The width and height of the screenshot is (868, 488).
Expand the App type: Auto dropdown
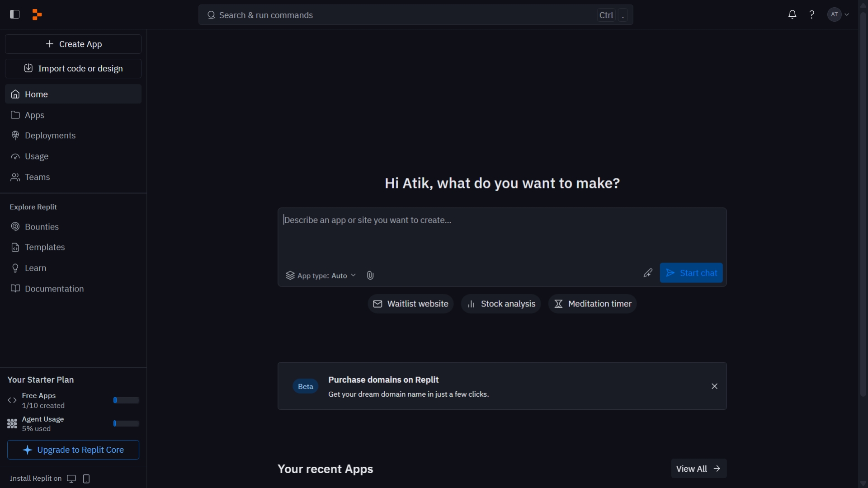321,276
